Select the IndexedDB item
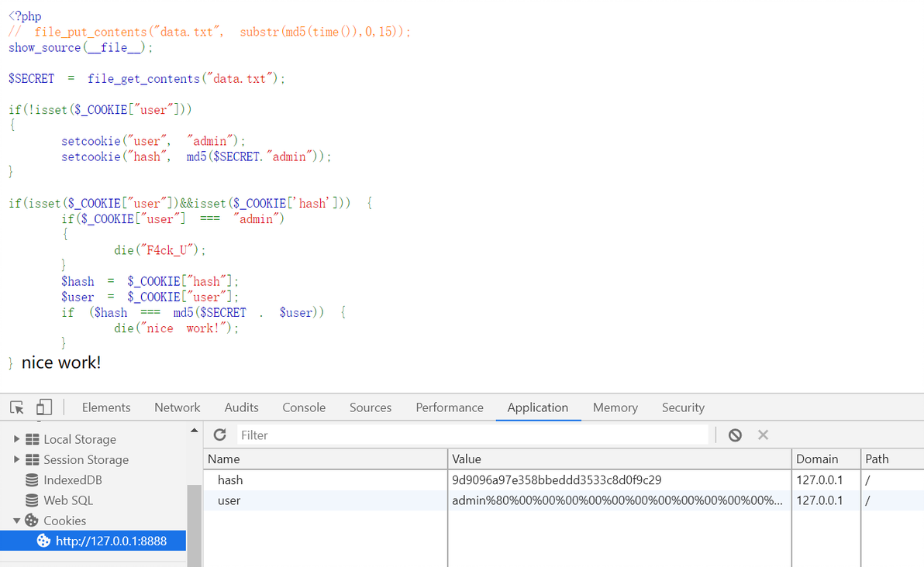Screen dimensions: 924x567 tap(73, 480)
